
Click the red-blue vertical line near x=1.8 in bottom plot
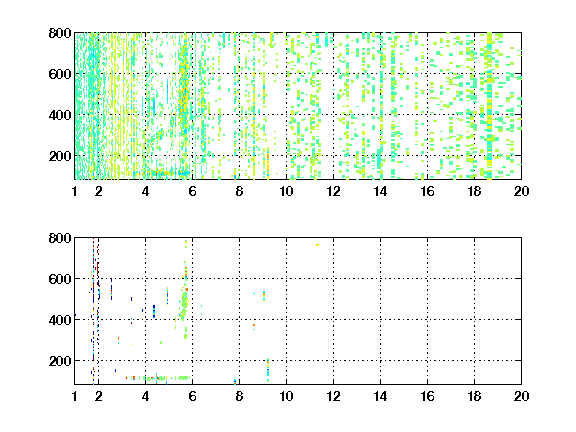[93, 311]
